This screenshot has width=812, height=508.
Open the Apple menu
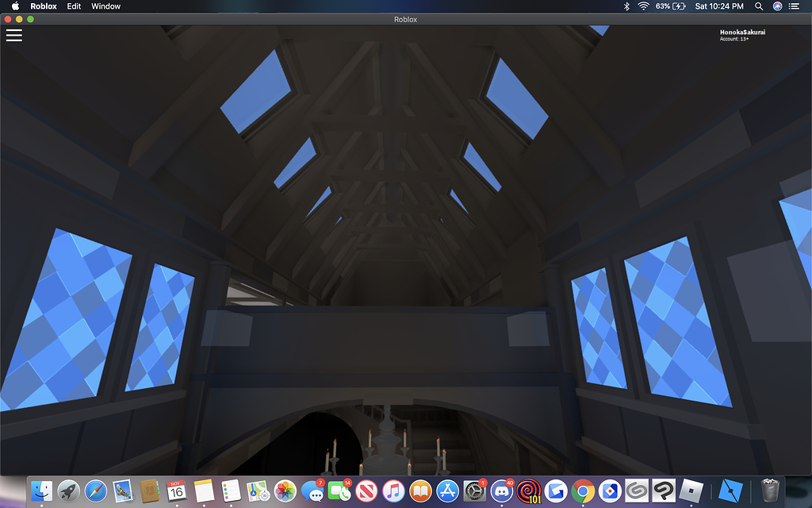coord(15,6)
